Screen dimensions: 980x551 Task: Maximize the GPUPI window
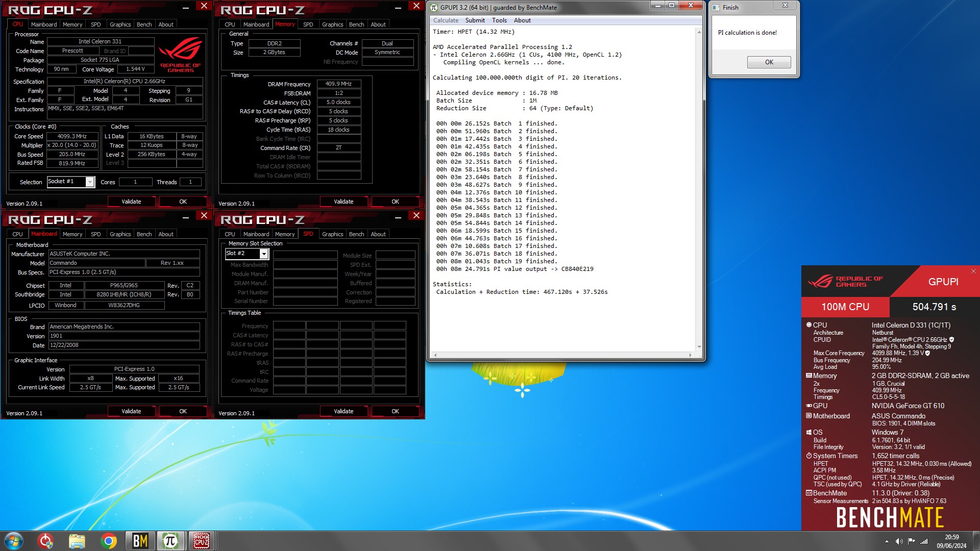[672, 6]
